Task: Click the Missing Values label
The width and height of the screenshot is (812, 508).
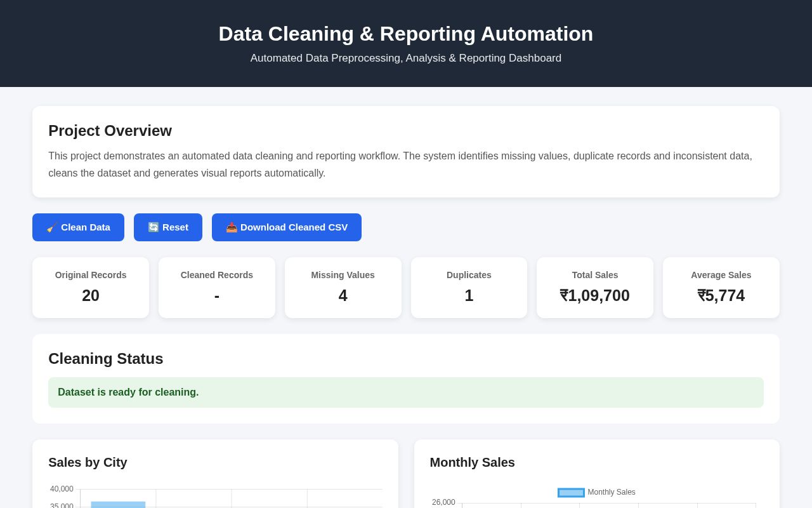Action: (x=343, y=275)
